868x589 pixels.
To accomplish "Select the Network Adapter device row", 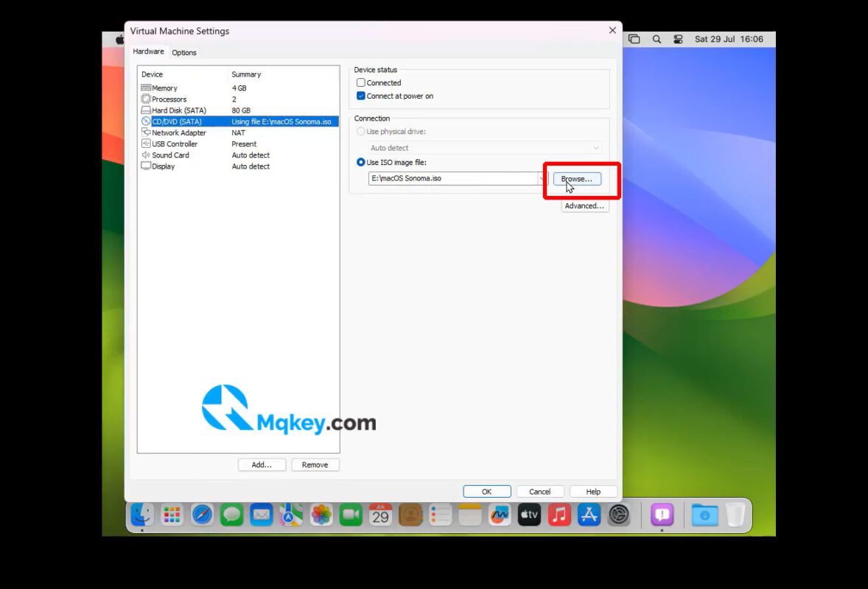I will pos(239,133).
